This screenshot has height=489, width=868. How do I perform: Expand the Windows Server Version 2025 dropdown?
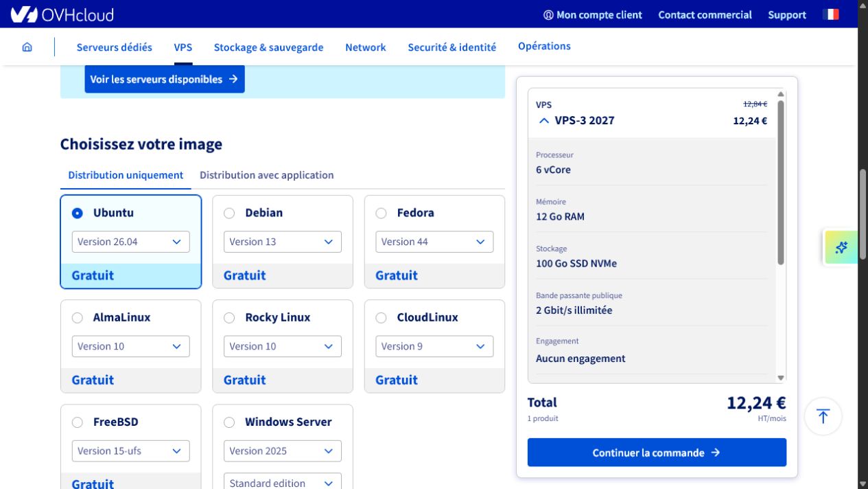point(282,451)
